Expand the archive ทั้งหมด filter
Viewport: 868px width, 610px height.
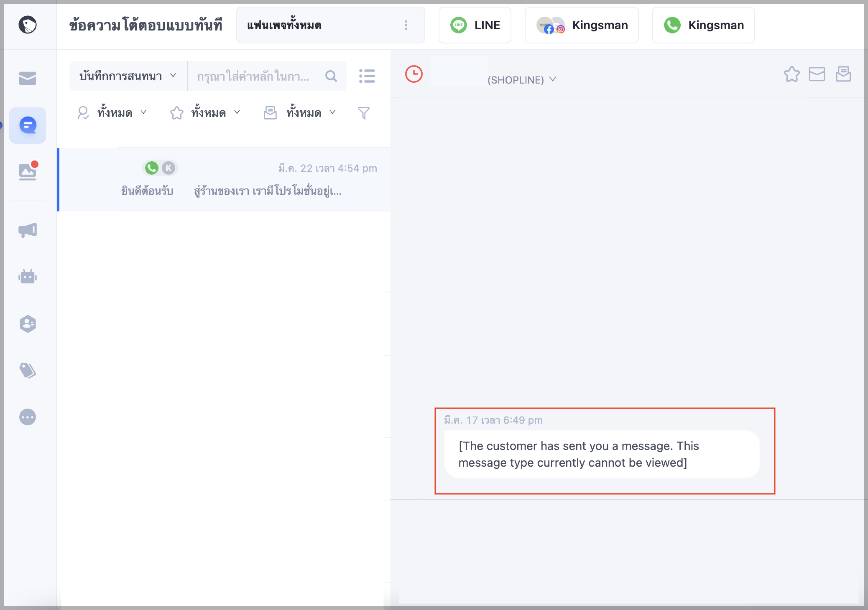pos(300,113)
